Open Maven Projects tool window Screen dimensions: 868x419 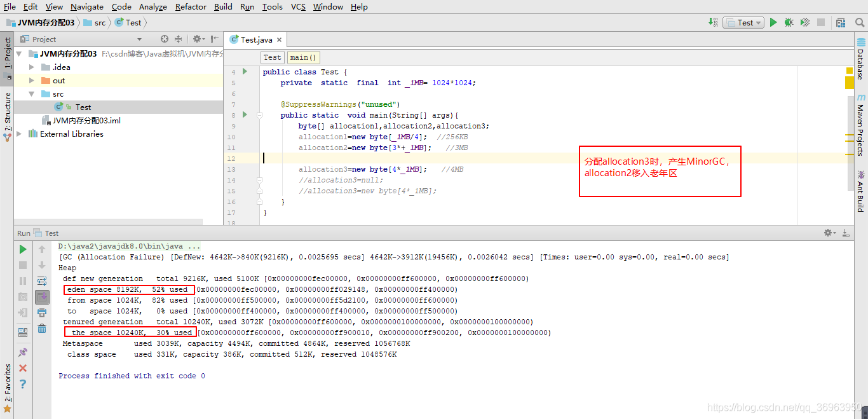tap(861, 125)
